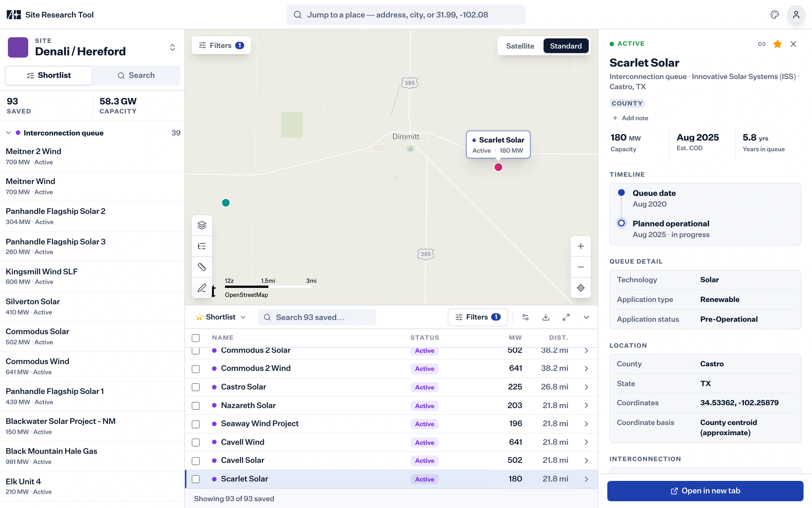Switch map to Satellite view

click(520, 46)
